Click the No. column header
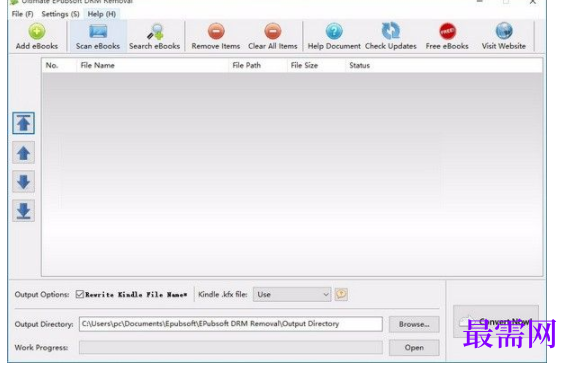The width and height of the screenshot is (575, 365). point(59,65)
